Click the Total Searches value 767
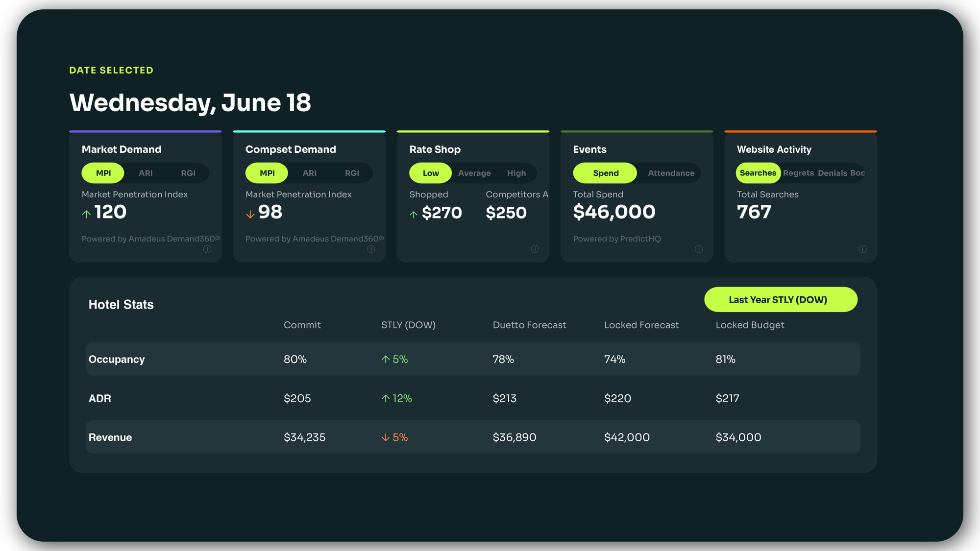The image size is (980, 551). coord(754,212)
